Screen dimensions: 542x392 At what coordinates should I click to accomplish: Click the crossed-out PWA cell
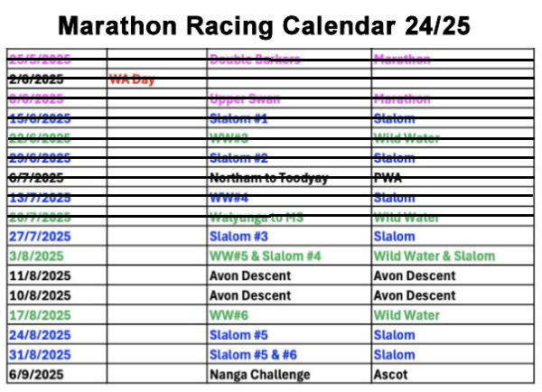click(388, 178)
